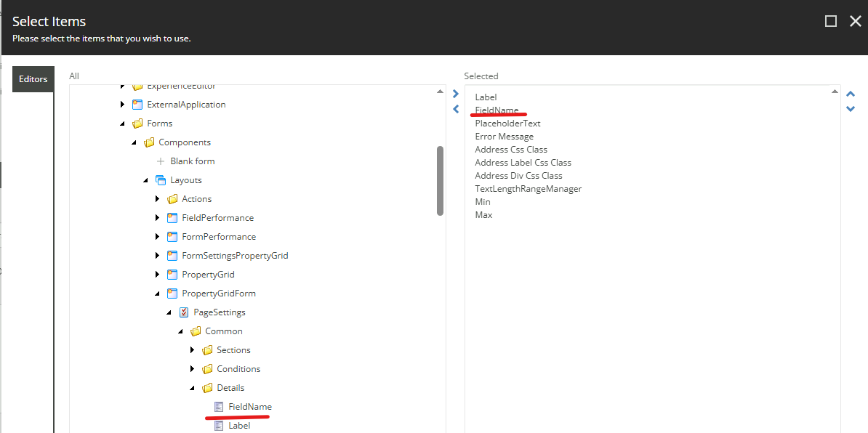Click the Components folder icon
This screenshot has height=433, width=868.
click(149, 142)
